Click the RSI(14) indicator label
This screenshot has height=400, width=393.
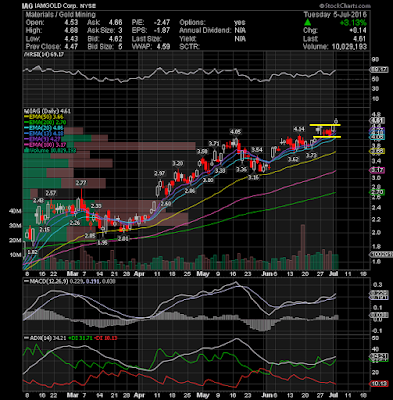tap(36, 54)
